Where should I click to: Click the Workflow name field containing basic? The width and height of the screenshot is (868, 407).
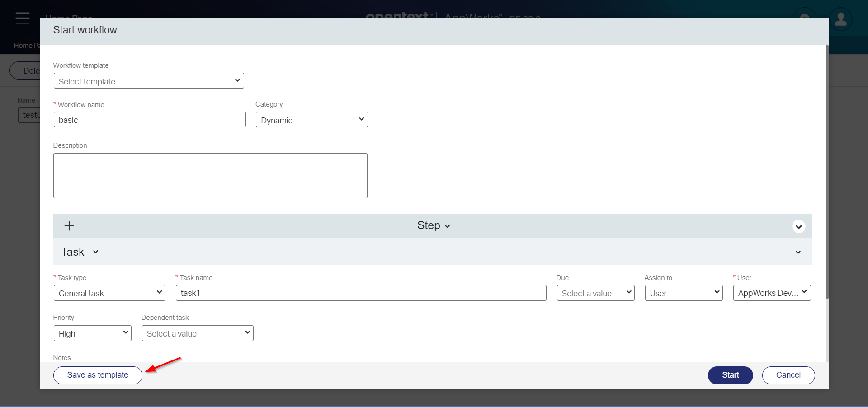(x=150, y=120)
